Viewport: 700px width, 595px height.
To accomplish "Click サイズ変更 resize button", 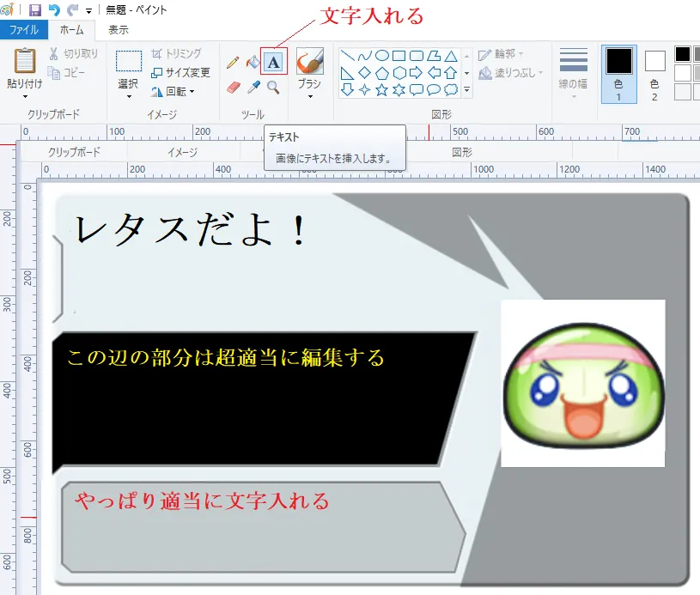I will tap(180, 73).
